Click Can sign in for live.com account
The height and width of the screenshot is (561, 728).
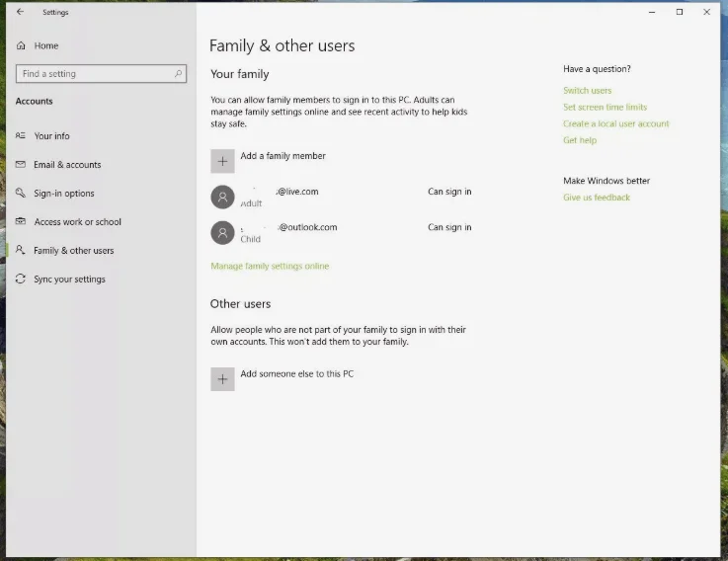(449, 192)
